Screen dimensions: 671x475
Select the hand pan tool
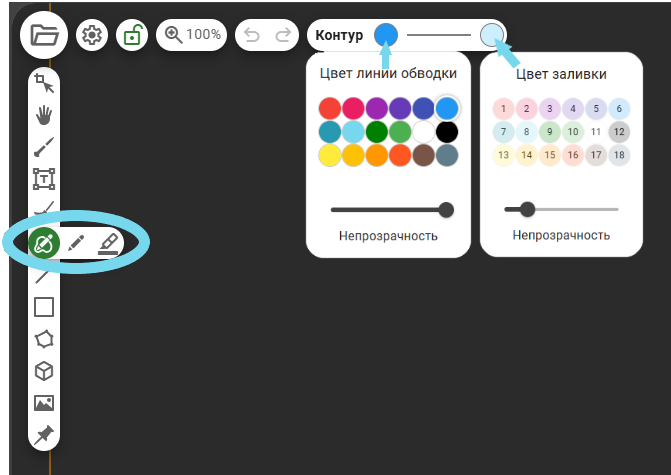[x=44, y=115]
